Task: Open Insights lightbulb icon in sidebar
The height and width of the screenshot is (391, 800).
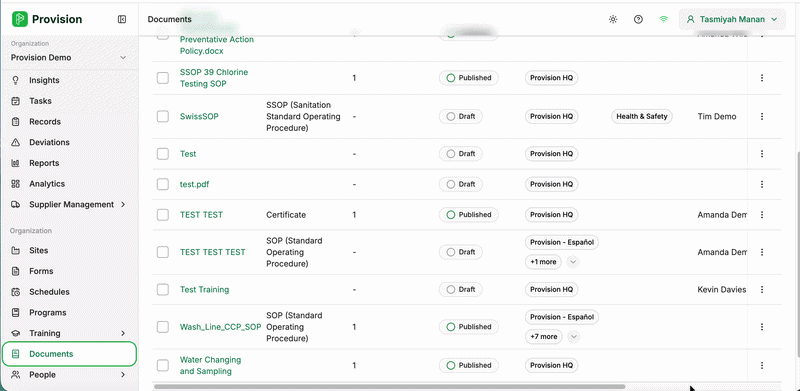Action: coord(16,80)
